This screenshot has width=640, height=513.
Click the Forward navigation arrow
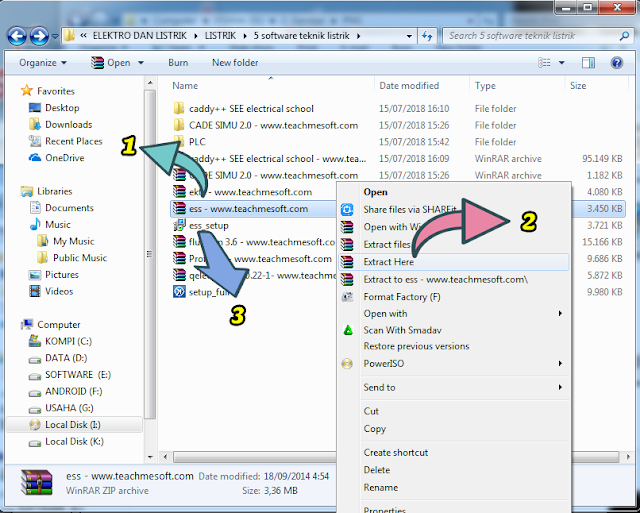click(39, 36)
